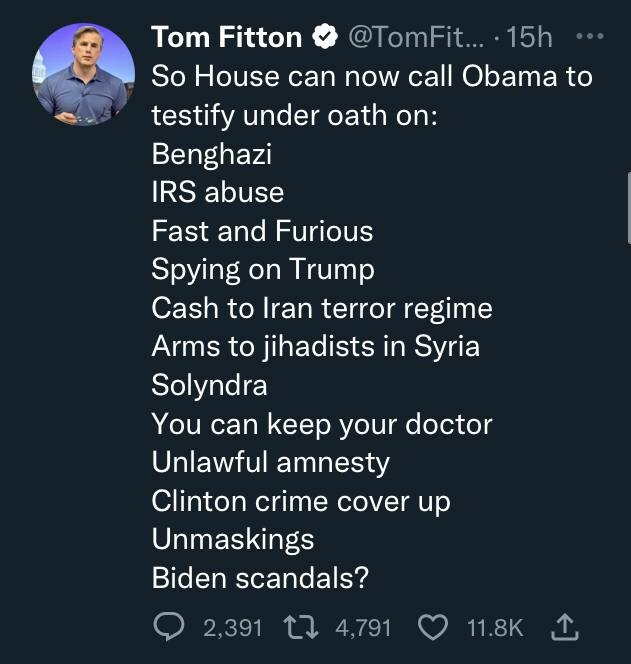Click the scrollbar on the right edge

click(627, 190)
